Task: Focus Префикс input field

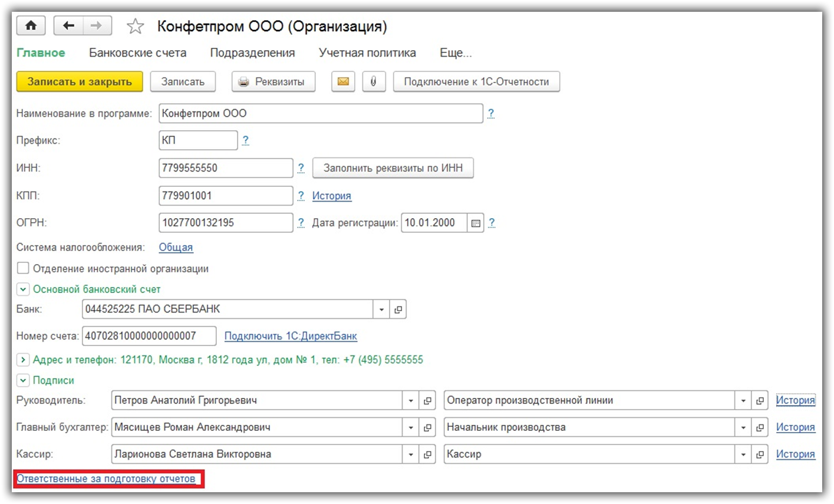Action: click(x=198, y=140)
